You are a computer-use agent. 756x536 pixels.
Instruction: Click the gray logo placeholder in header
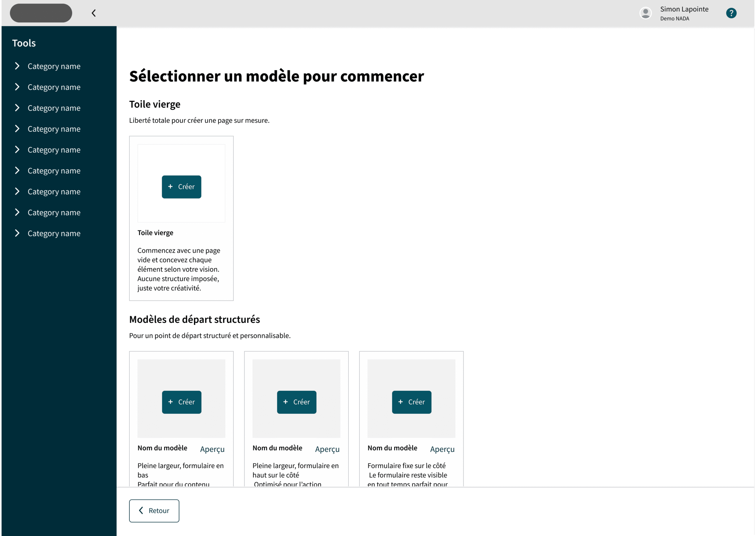pyautogui.click(x=41, y=13)
